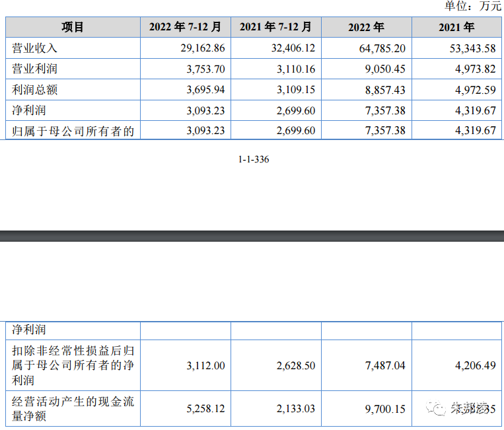Click the 单位：万元 unit label
This screenshot has width=504, height=430.
click(x=473, y=6)
